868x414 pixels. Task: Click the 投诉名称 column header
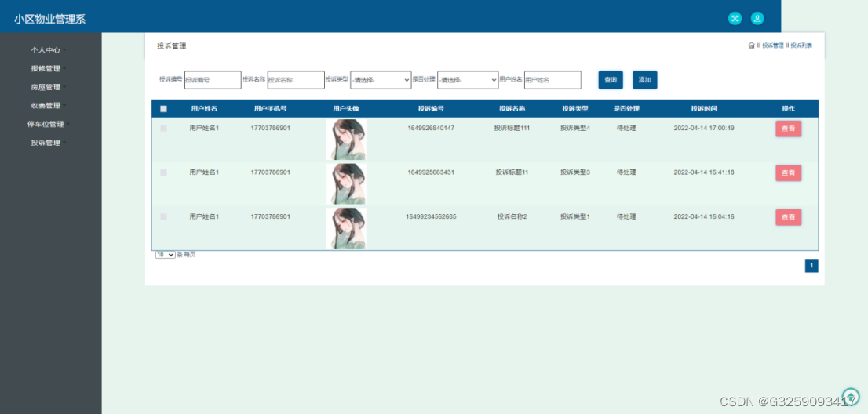click(512, 108)
